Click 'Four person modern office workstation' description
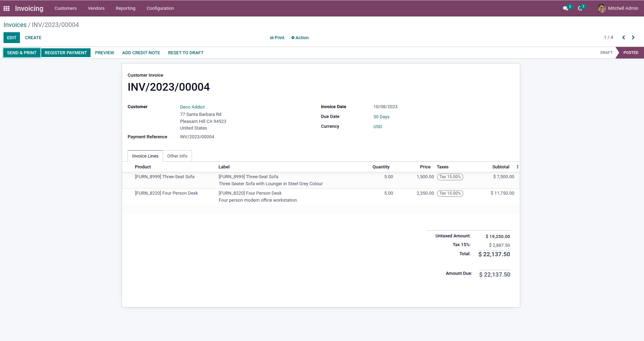The width and height of the screenshot is (644, 341). [x=258, y=200]
